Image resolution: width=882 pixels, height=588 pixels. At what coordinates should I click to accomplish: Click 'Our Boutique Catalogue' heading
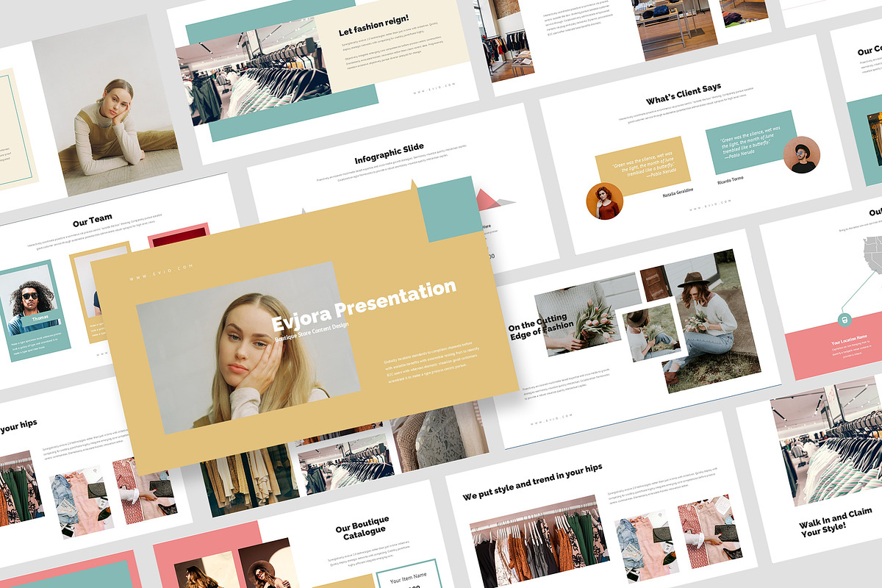362,528
